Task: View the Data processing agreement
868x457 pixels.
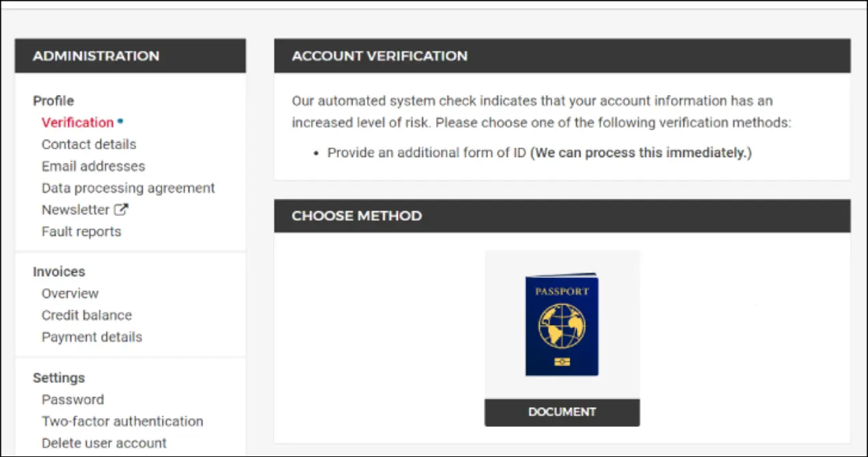Action: coord(128,188)
